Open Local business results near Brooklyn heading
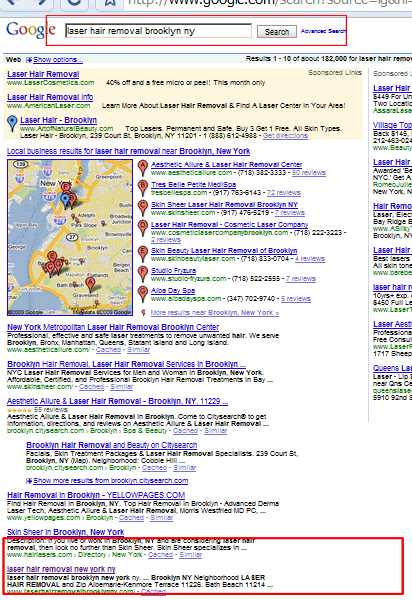Viewport: 412px width, 600px height. point(129,151)
